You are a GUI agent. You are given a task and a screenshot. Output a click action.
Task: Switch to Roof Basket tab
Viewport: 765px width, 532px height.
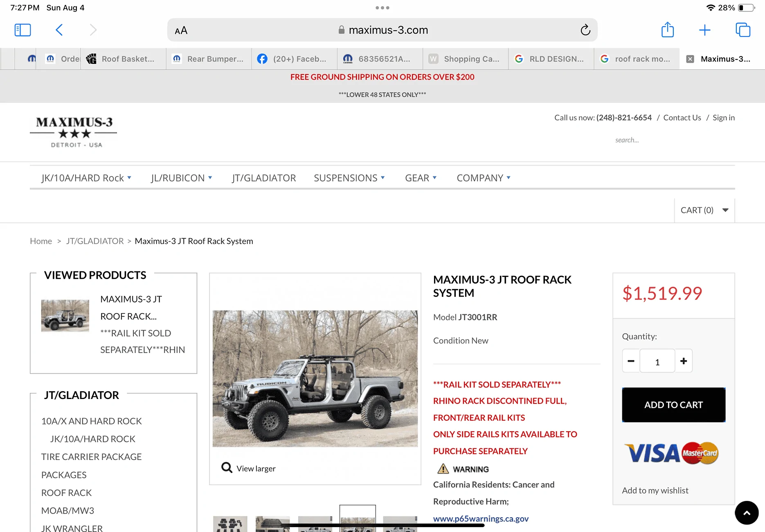124,59
